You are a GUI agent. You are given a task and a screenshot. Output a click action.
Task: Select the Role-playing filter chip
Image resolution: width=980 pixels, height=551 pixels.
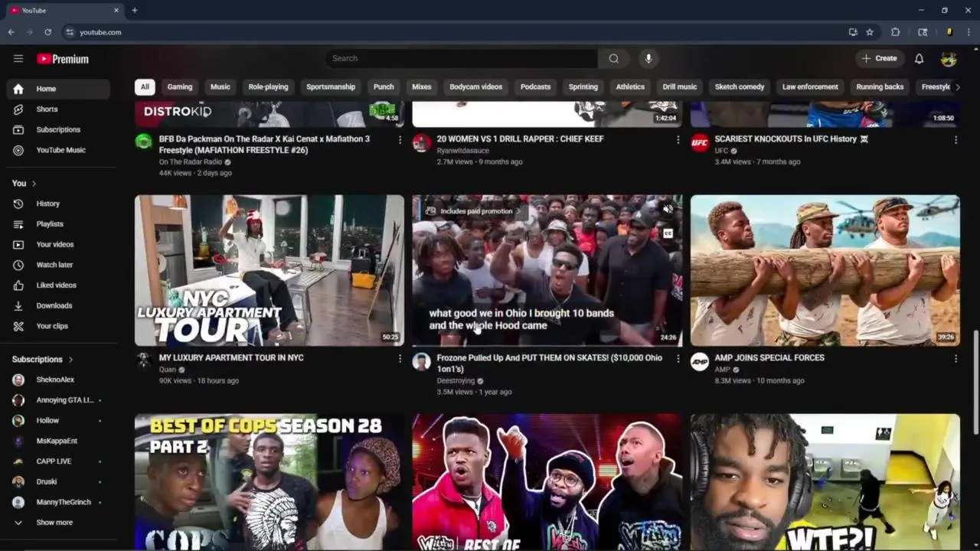268,86
